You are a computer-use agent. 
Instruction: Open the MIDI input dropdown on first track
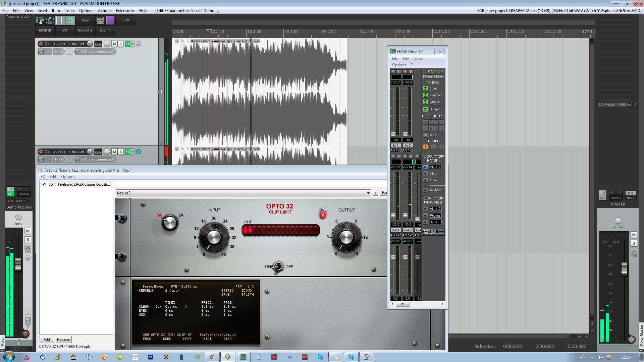click(x=113, y=52)
